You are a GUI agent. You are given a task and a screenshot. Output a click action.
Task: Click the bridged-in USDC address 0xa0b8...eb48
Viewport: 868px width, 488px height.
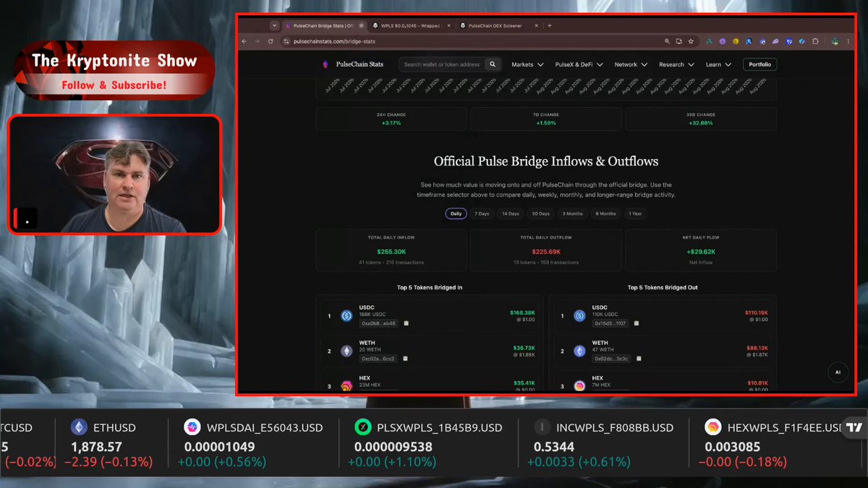(x=378, y=323)
